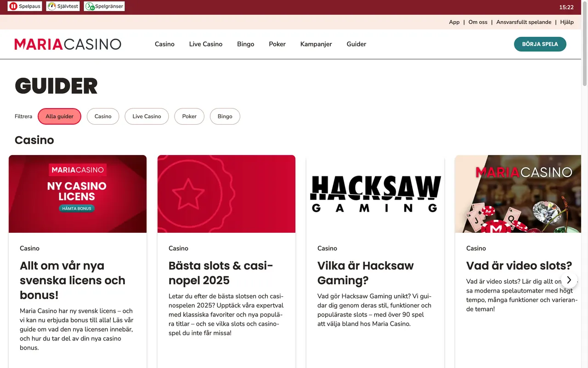This screenshot has width=588, height=368.
Task: Click Casino tag on Bästa slots card
Action: (x=178, y=248)
